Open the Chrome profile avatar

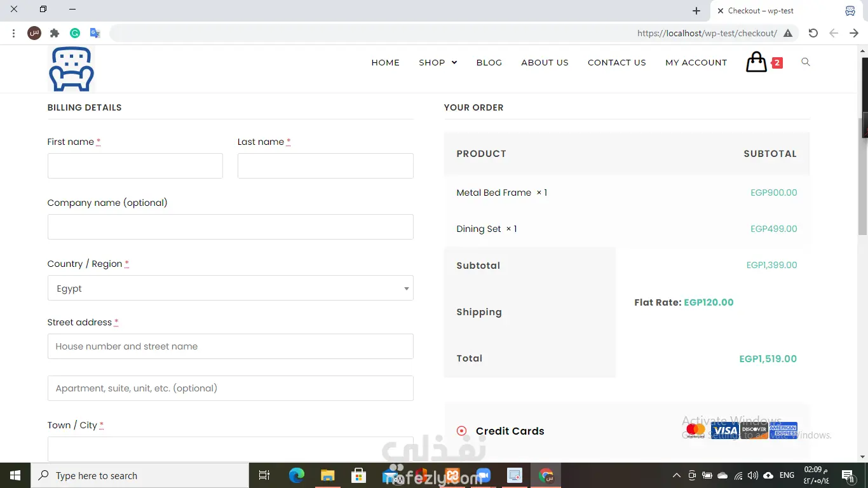tap(34, 33)
